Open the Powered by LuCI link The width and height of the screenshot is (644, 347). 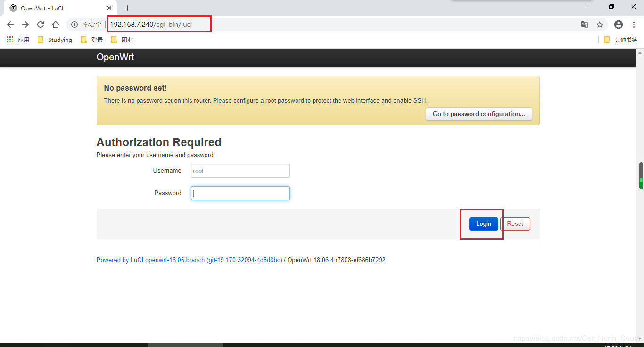pos(189,260)
